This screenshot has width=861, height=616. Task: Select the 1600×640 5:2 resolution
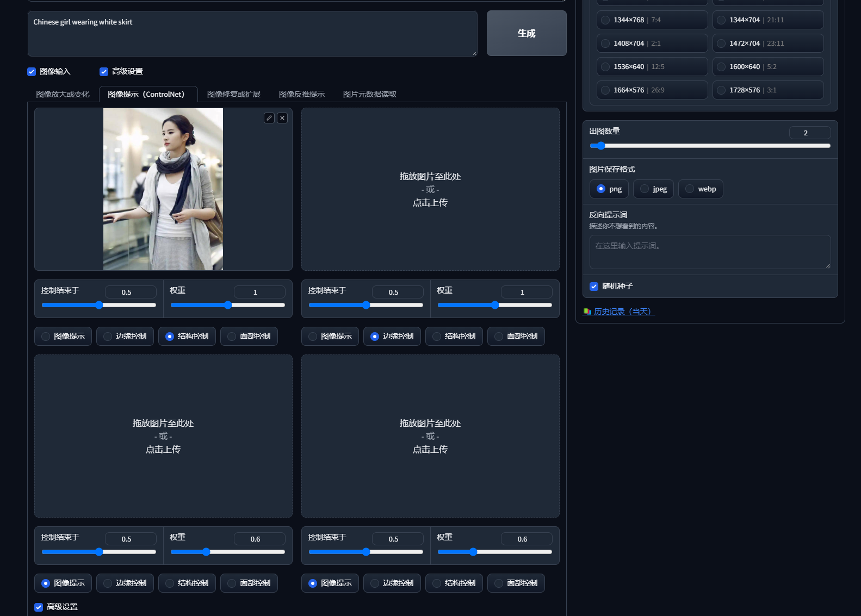(768, 67)
